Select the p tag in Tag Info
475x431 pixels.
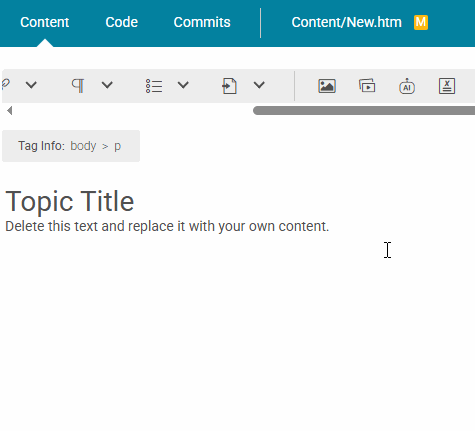click(117, 147)
